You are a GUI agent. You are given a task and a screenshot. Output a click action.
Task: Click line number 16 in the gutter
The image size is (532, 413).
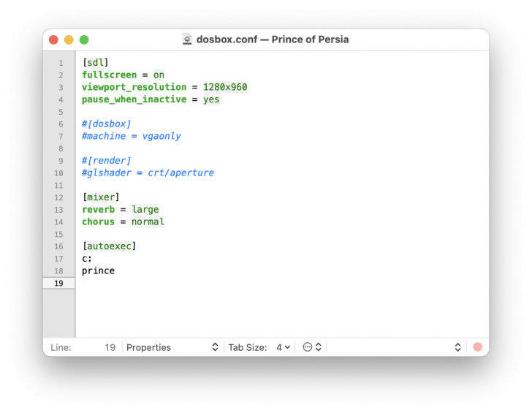point(58,246)
